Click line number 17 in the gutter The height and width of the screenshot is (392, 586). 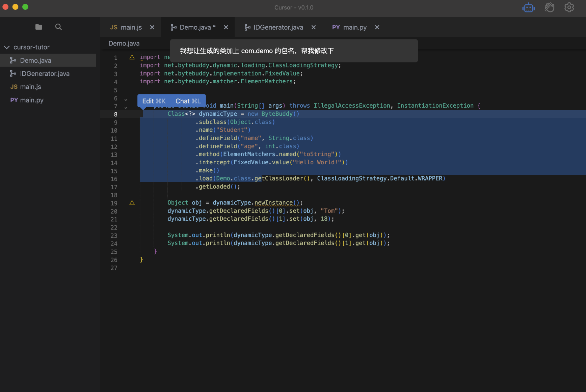pos(114,187)
